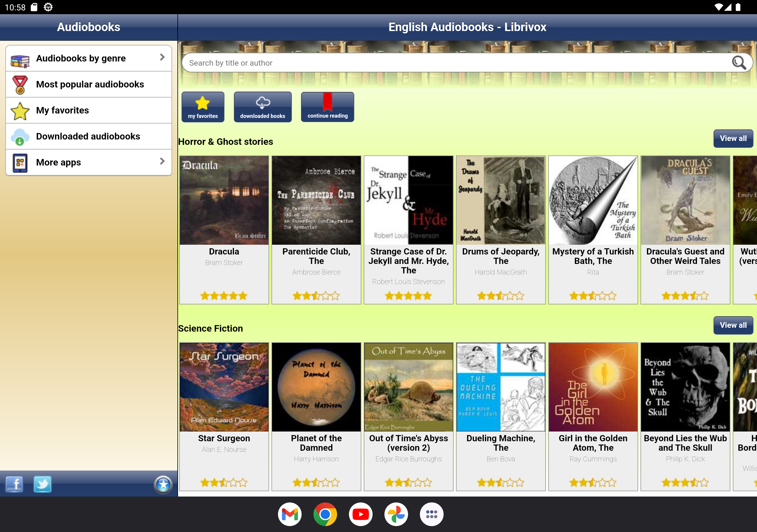Click author name 'Ray Cummings'
The height and width of the screenshot is (532, 757).
tap(593, 459)
